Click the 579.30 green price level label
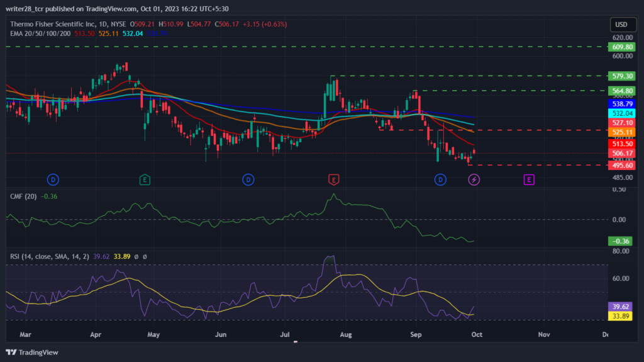The height and width of the screenshot is (362, 644). point(622,76)
